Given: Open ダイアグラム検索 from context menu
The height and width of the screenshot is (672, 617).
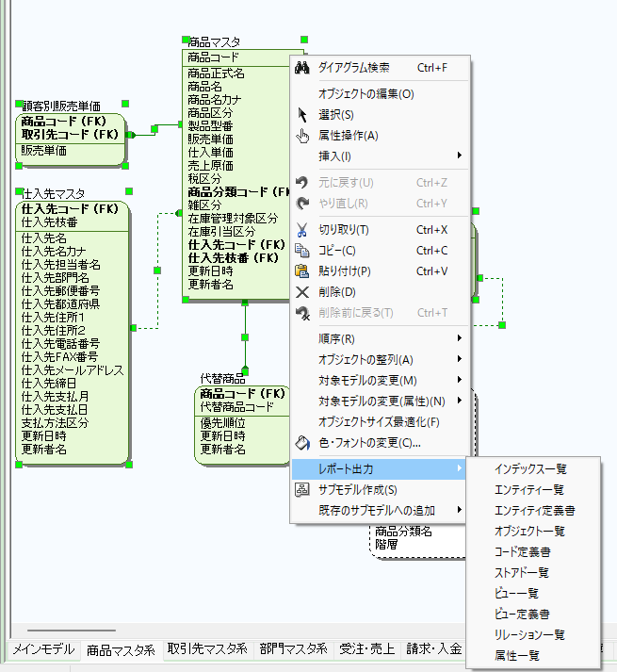Looking at the screenshot, I should 380,68.
